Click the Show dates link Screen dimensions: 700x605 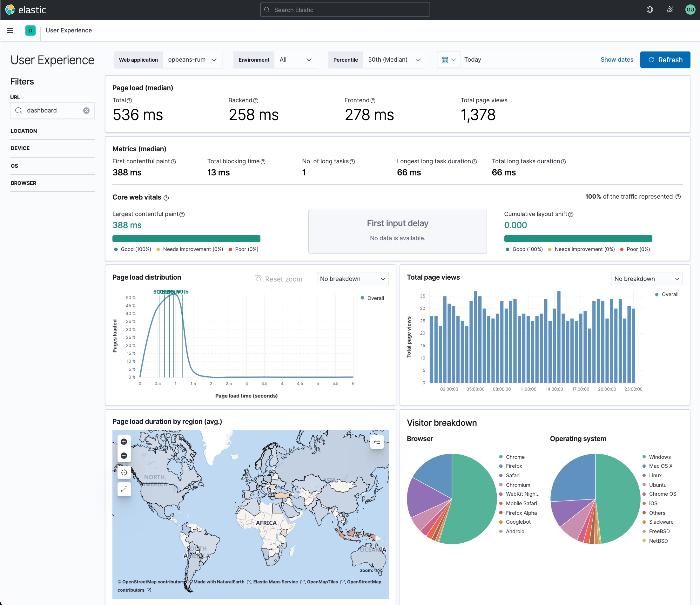pos(616,60)
